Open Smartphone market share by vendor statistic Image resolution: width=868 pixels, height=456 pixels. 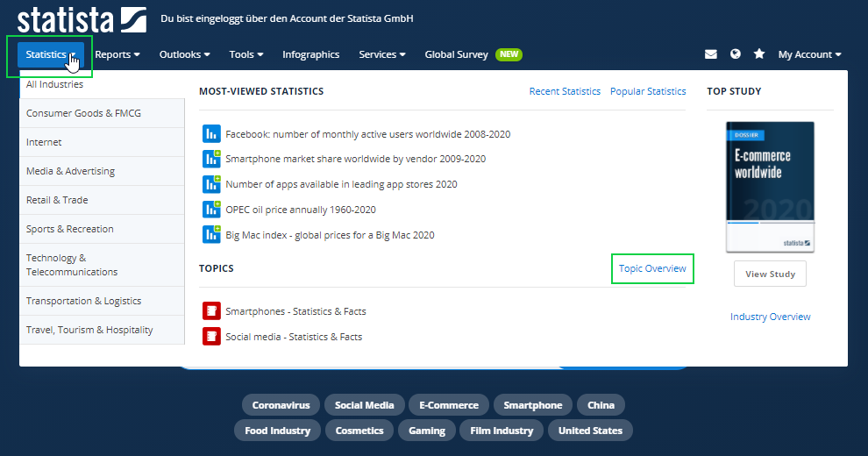[x=355, y=159]
